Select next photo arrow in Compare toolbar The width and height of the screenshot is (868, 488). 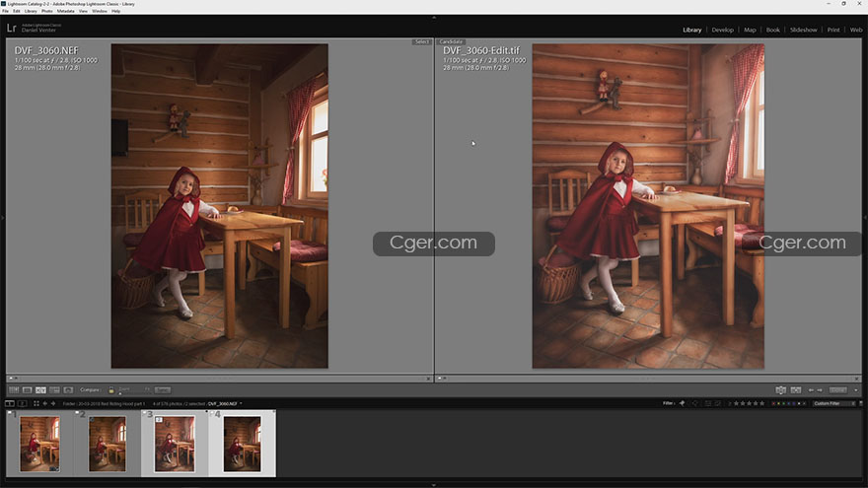pos(820,390)
